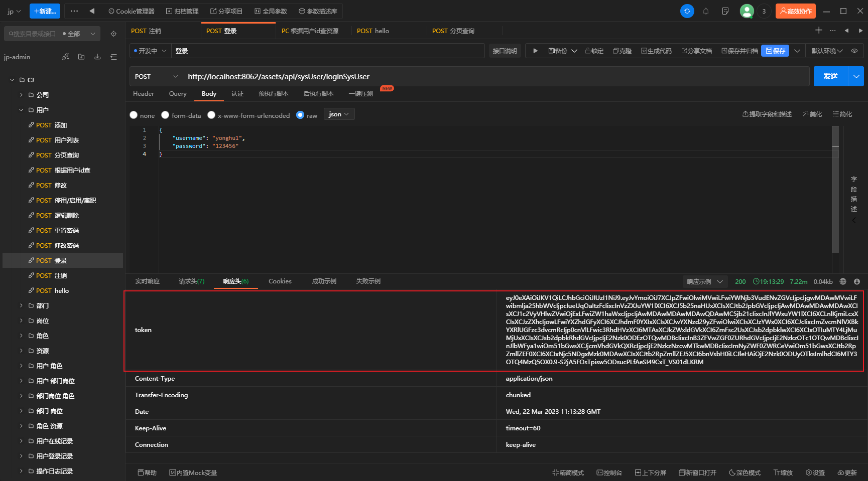Click the 保存 save button
This screenshot has height=481, width=868.
click(775, 51)
